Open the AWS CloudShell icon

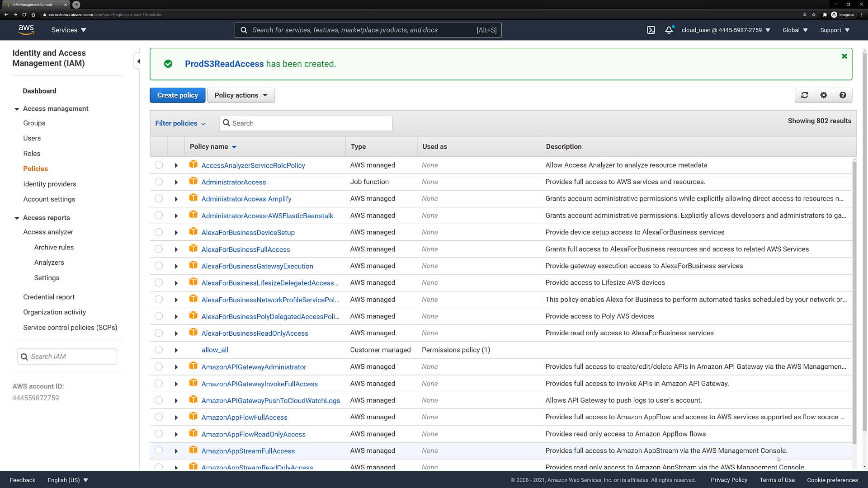(651, 30)
